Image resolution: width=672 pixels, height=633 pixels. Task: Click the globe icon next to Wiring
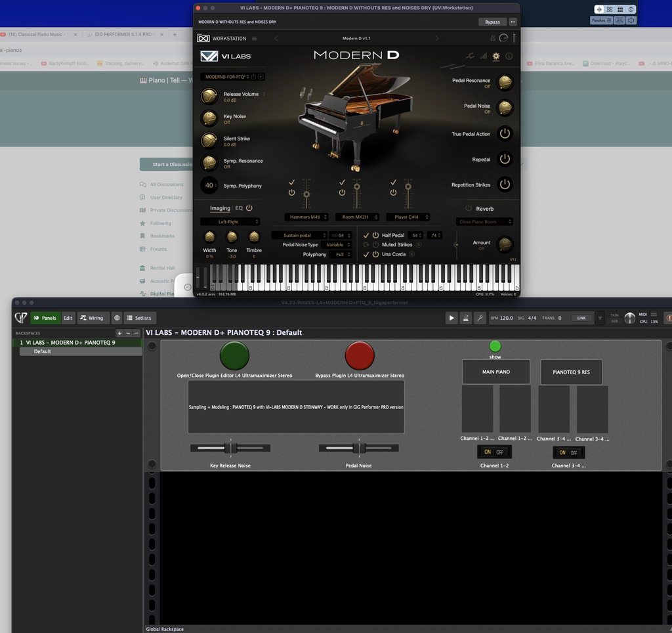click(x=117, y=318)
